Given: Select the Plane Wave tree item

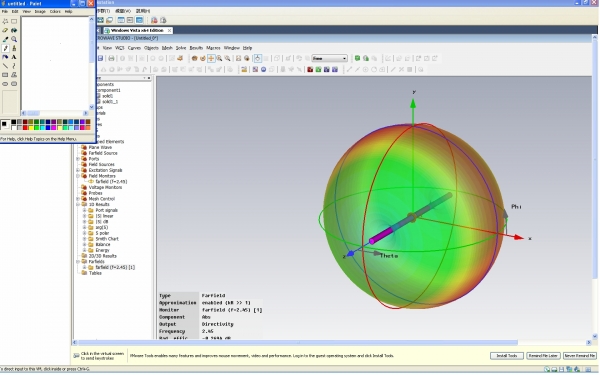Looking at the screenshot, I should pyautogui.click(x=100, y=147).
